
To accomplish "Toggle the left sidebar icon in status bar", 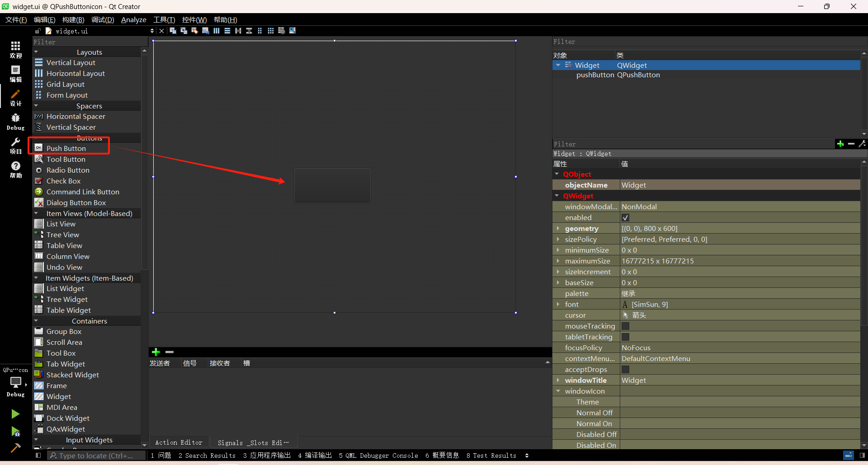I will point(38,456).
